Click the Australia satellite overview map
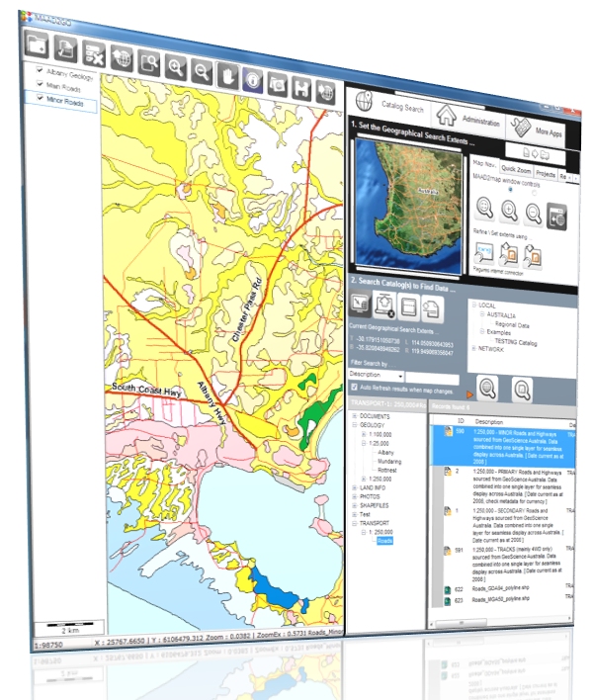 [408, 207]
